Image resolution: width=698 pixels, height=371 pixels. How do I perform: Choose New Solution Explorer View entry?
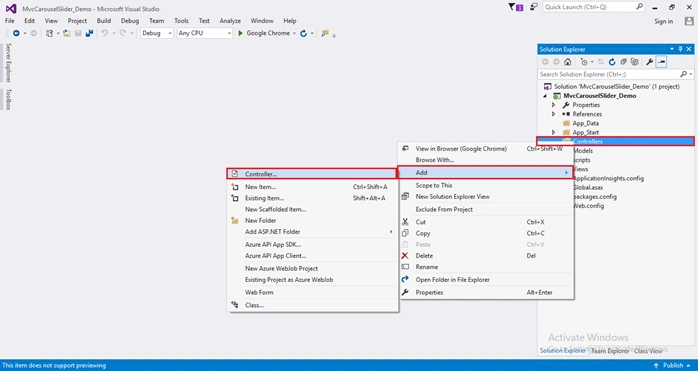487,196
